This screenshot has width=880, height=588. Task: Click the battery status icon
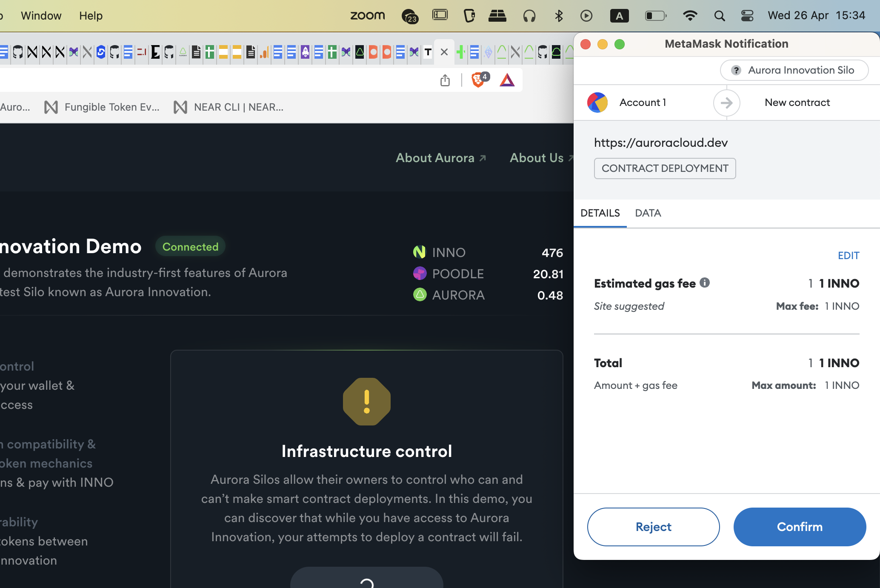(656, 16)
